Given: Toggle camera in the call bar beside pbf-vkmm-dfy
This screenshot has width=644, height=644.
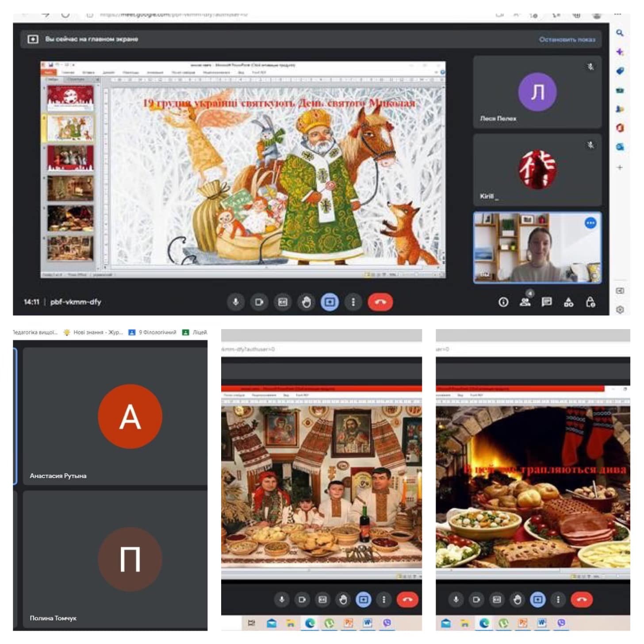Looking at the screenshot, I should coord(259,302).
